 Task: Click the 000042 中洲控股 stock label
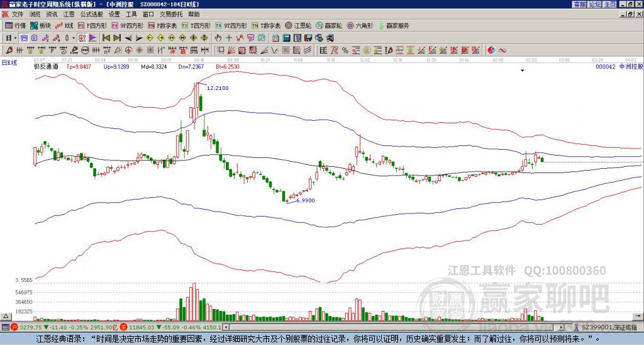tap(619, 66)
